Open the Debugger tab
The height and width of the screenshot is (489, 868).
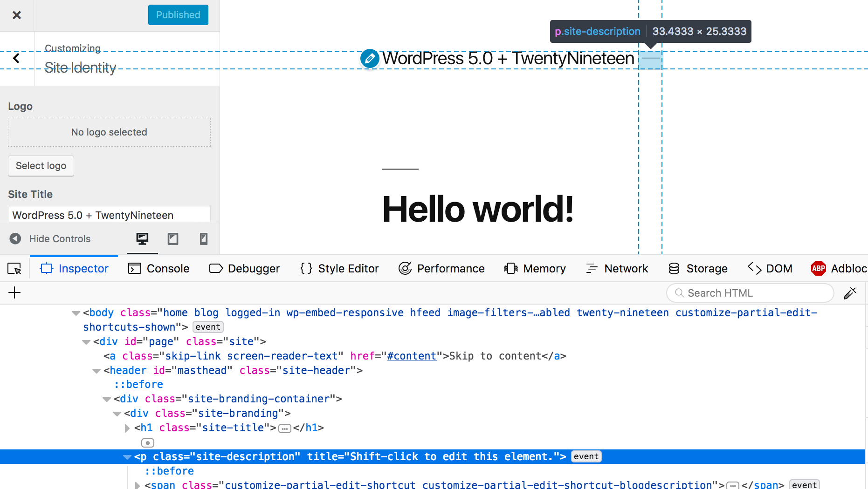point(244,269)
